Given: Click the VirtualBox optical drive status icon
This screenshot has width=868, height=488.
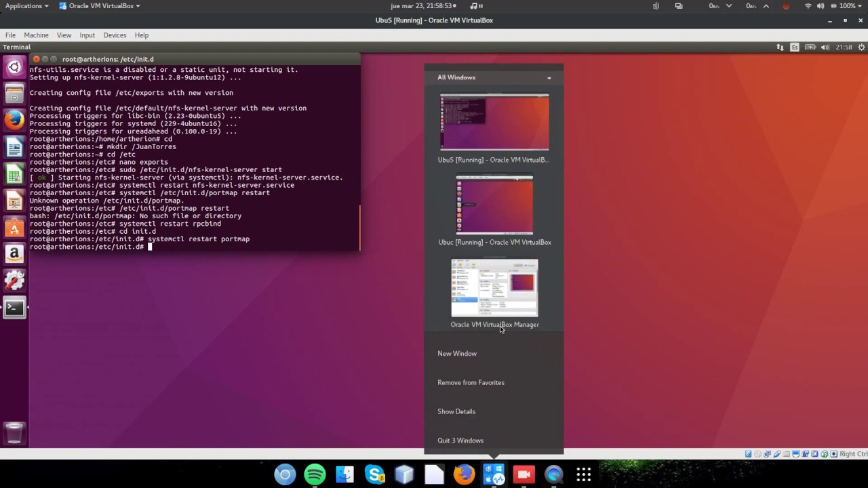Looking at the screenshot, I should coord(758,454).
